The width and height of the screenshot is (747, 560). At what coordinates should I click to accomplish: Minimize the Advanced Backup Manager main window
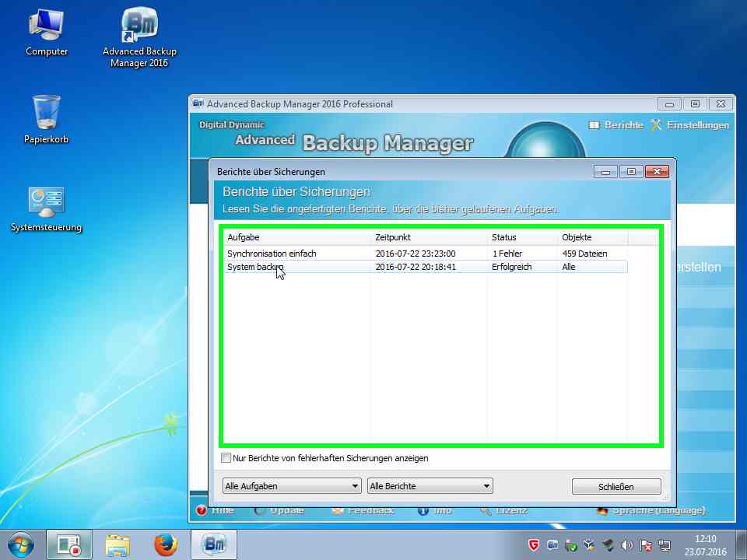[x=669, y=103]
